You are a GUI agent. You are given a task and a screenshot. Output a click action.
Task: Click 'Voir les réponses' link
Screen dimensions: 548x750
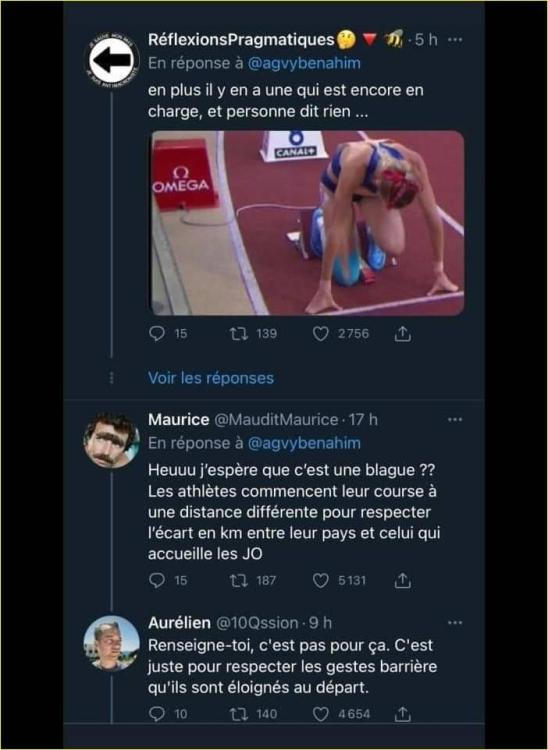tap(211, 378)
